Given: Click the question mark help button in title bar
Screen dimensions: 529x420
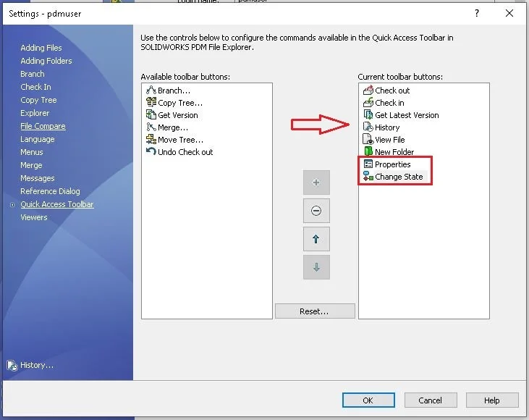Looking at the screenshot, I should [x=477, y=13].
